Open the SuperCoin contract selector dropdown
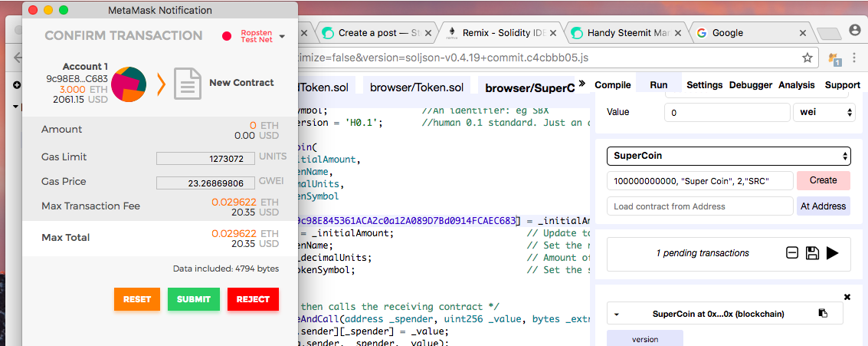This screenshot has width=868, height=346. click(729, 156)
